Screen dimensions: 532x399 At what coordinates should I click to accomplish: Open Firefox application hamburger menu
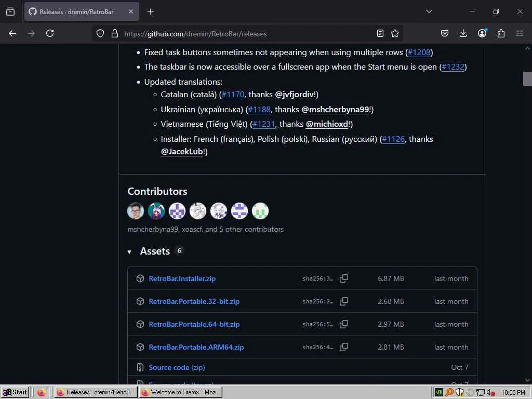(x=520, y=33)
